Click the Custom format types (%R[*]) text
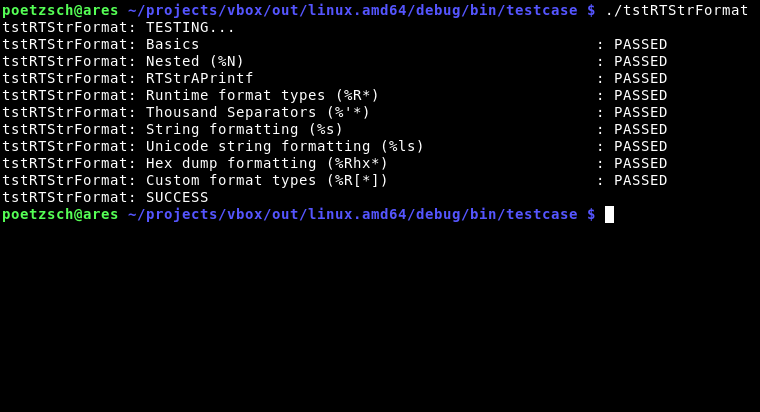The image size is (760, 412). point(267,180)
